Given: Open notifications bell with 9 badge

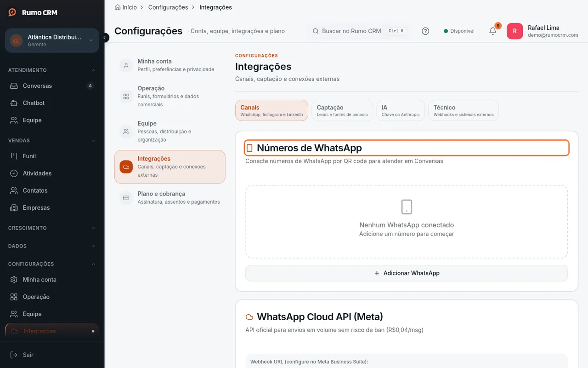Looking at the screenshot, I should tap(493, 31).
